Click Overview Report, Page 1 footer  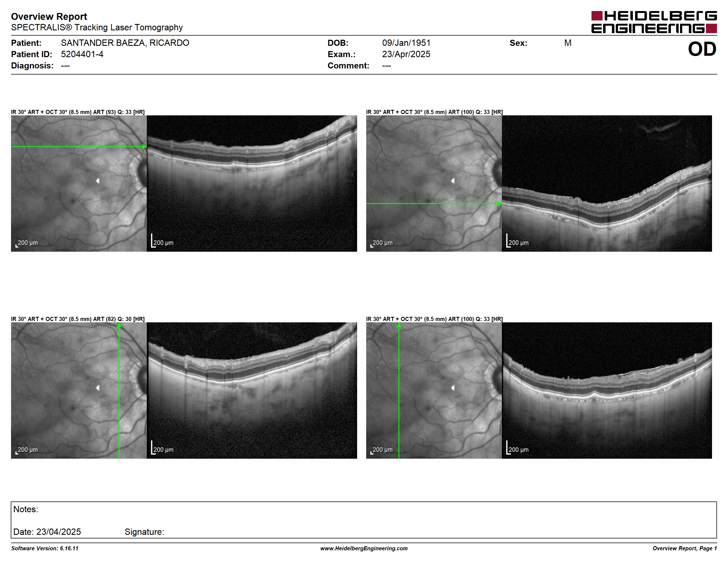[x=685, y=548]
